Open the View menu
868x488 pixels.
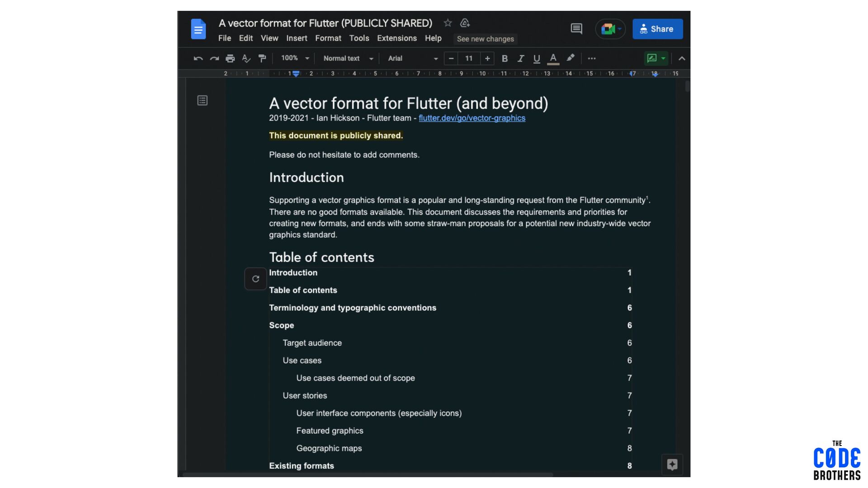[269, 38]
